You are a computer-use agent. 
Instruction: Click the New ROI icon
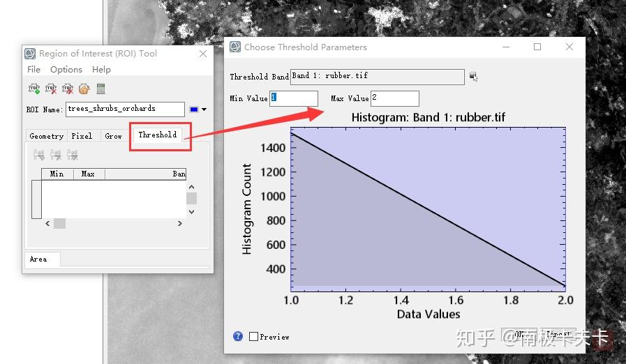[x=34, y=89]
